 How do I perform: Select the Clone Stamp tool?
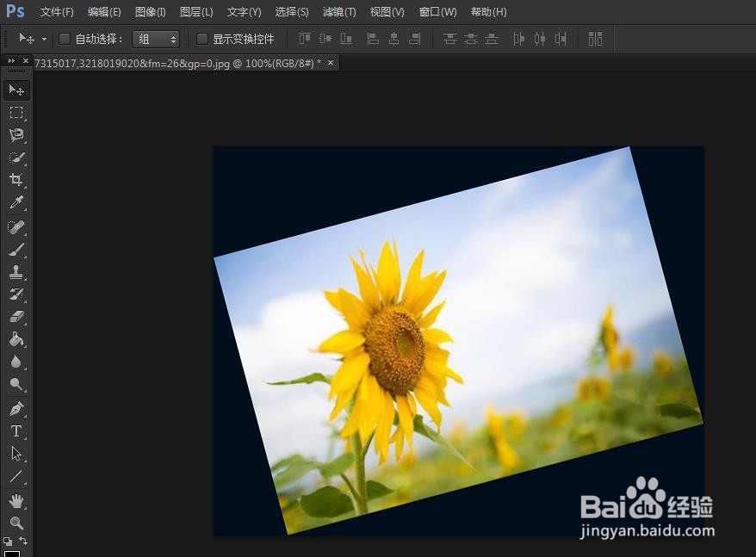[16, 272]
